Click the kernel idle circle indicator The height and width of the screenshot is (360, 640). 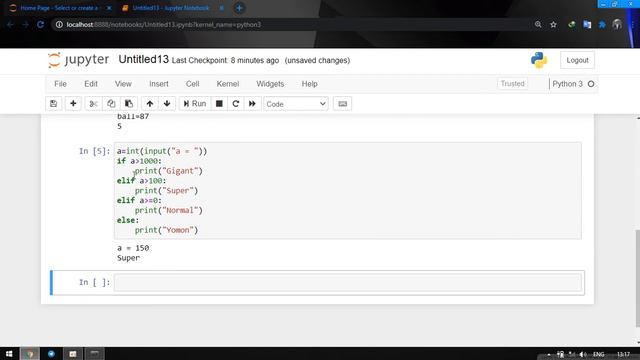point(591,84)
